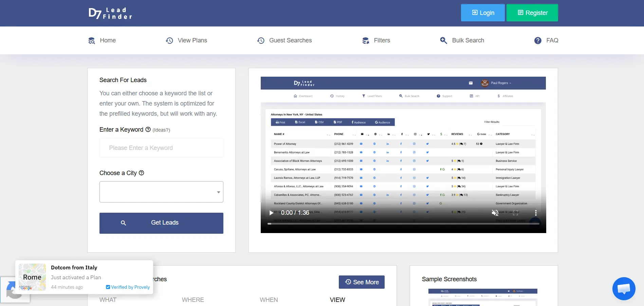
Task: Play the demo video
Action: (x=271, y=213)
